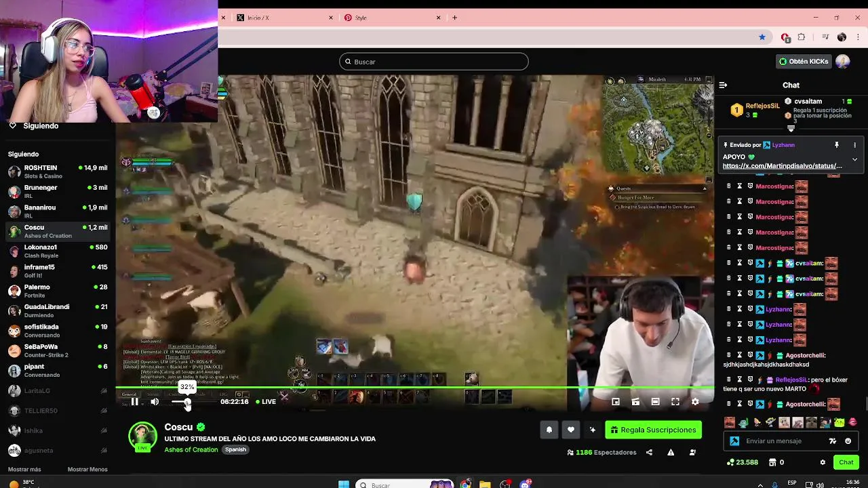Image resolution: width=868 pixels, height=488 pixels.
Task: Collapse the chat panel
Action: tap(723, 85)
